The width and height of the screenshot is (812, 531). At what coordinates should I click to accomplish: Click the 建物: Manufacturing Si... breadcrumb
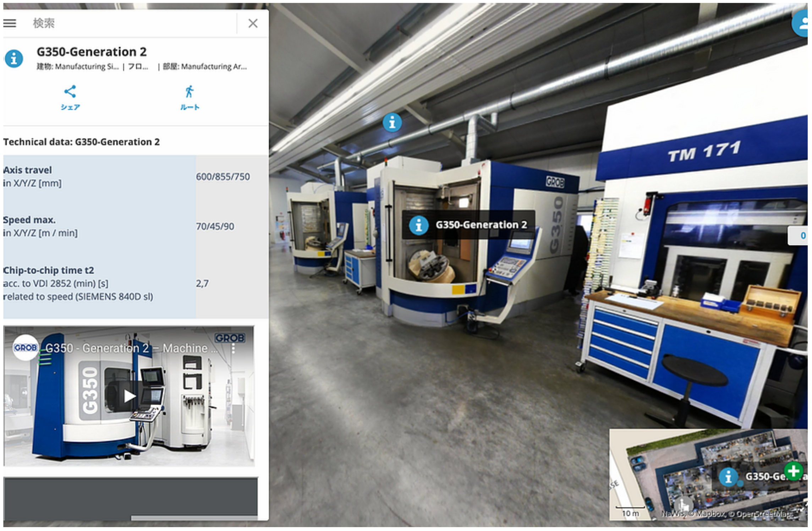tap(78, 66)
